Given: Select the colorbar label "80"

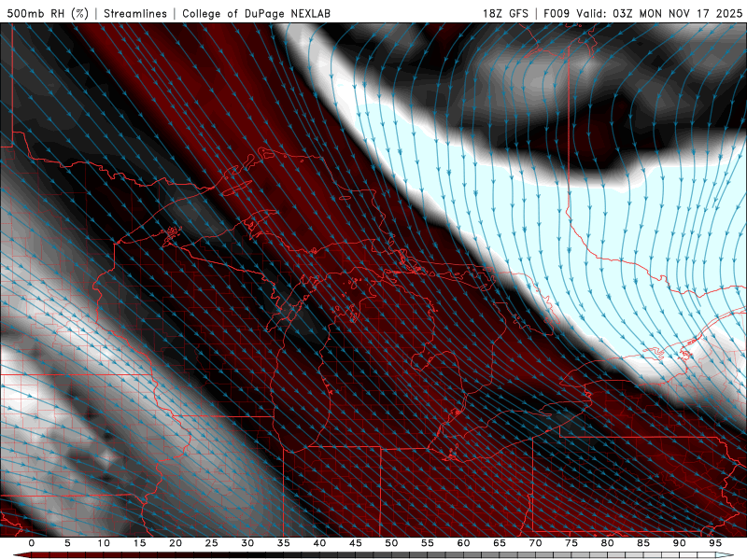Looking at the screenshot, I should coord(608,543).
